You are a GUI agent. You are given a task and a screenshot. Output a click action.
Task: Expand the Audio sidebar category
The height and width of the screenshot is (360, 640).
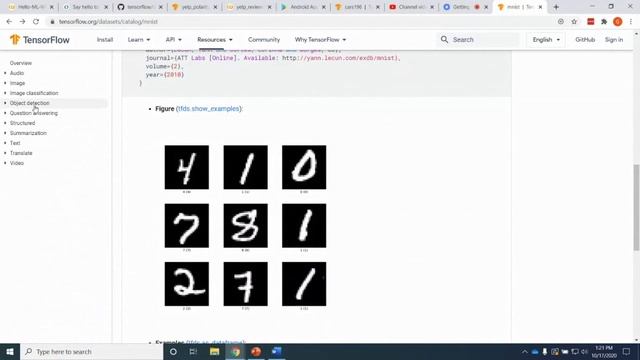[x=17, y=73]
